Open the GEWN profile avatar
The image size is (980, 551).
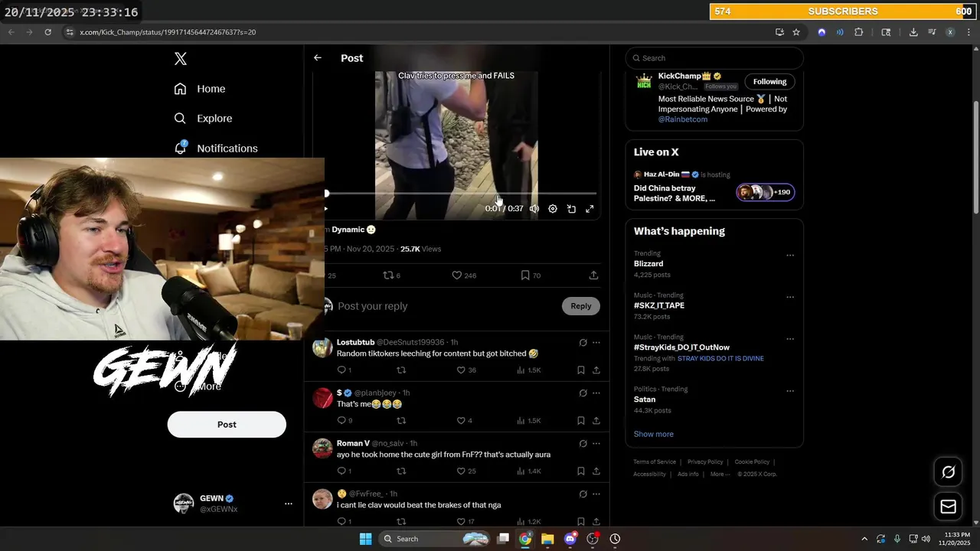point(184,504)
